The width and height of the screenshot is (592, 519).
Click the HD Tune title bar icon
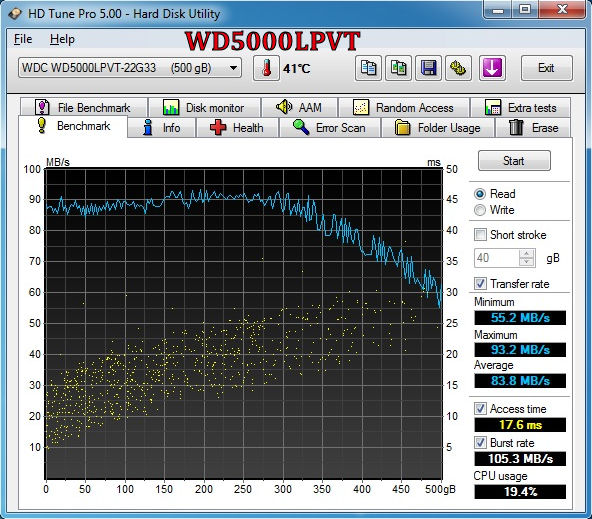15,14
